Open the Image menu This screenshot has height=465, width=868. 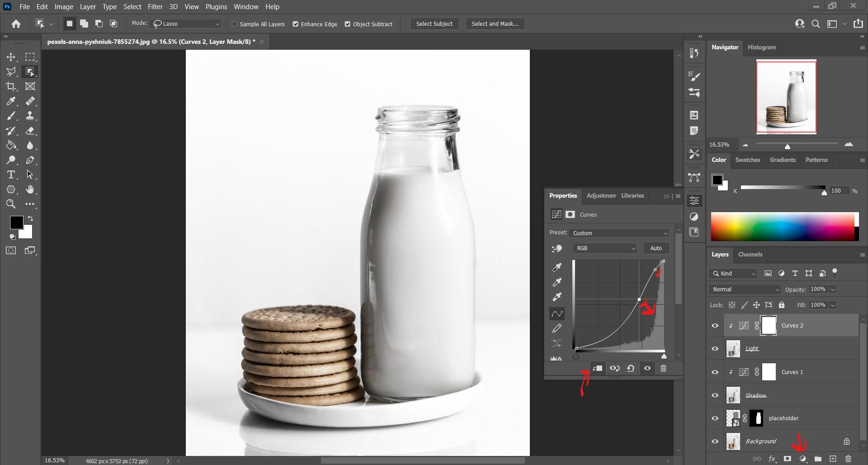pyautogui.click(x=64, y=7)
